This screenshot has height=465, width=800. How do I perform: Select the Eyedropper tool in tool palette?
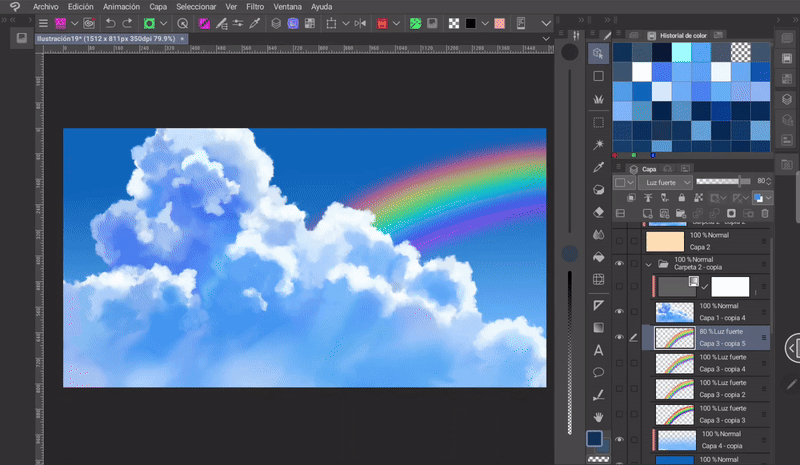click(x=598, y=167)
